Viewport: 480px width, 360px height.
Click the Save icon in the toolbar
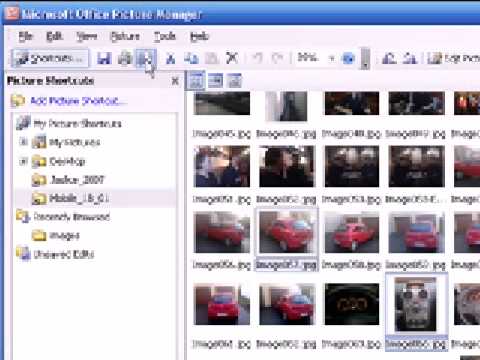pos(104,59)
